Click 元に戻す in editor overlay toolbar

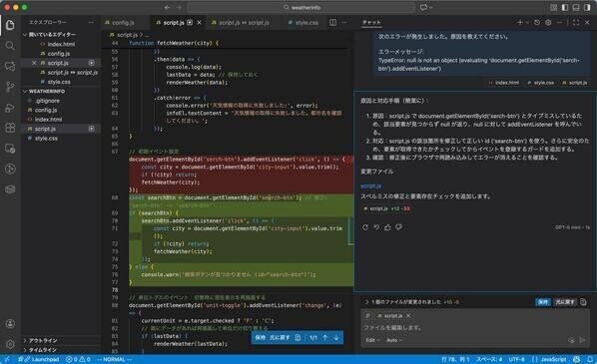click(280, 337)
